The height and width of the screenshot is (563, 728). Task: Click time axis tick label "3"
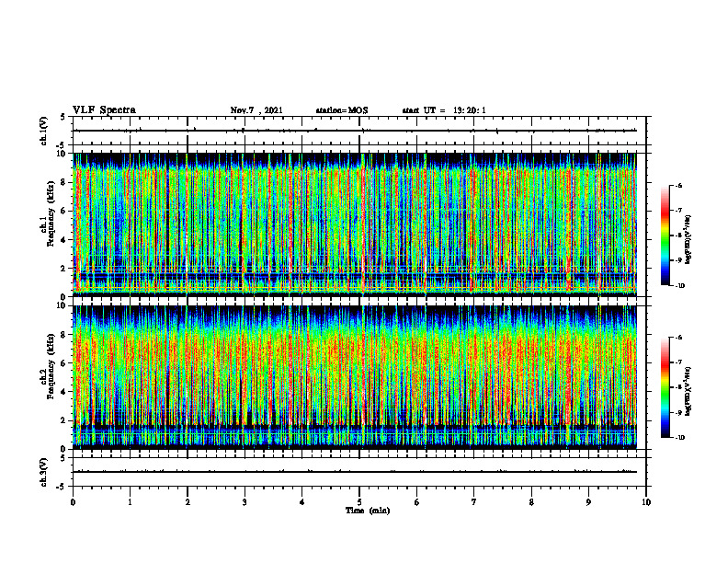(245, 502)
